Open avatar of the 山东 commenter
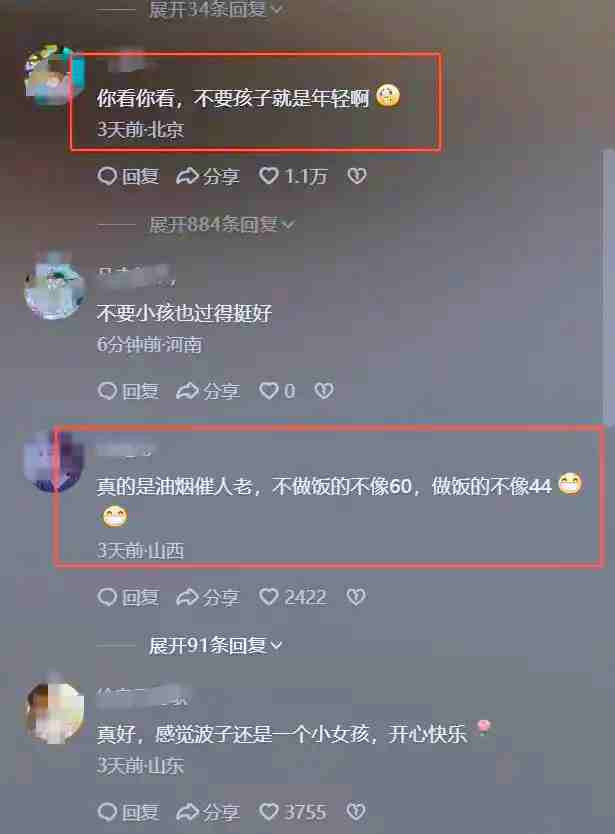The image size is (615, 834). click(x=55, y=712)
